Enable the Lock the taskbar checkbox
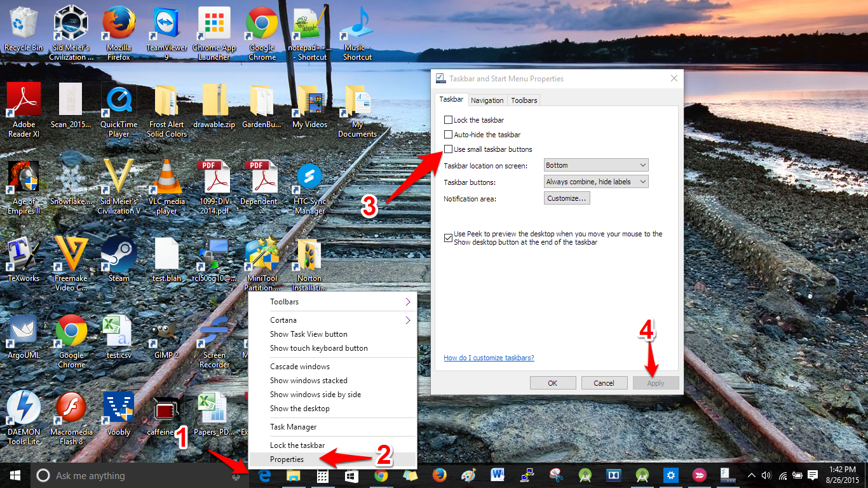 [x=448, y=120]
